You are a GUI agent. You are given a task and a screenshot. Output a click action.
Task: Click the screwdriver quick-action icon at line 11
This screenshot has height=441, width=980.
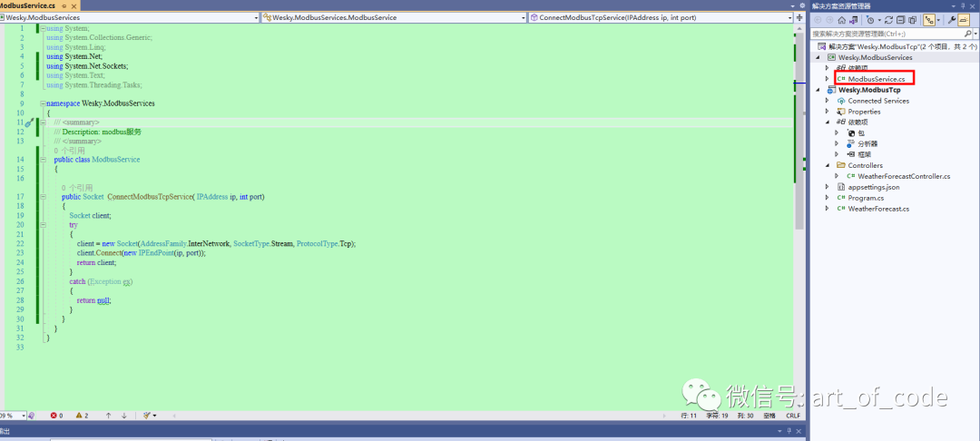[x=29, y=122]
